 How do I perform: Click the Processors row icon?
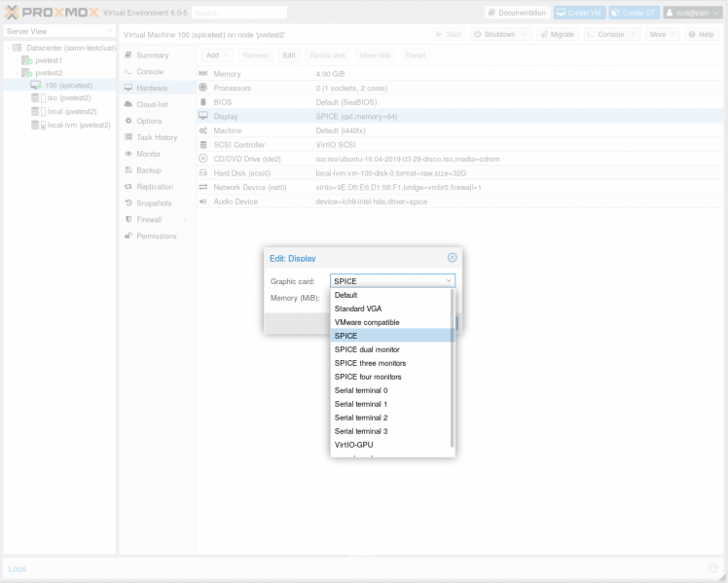[202, 88]
